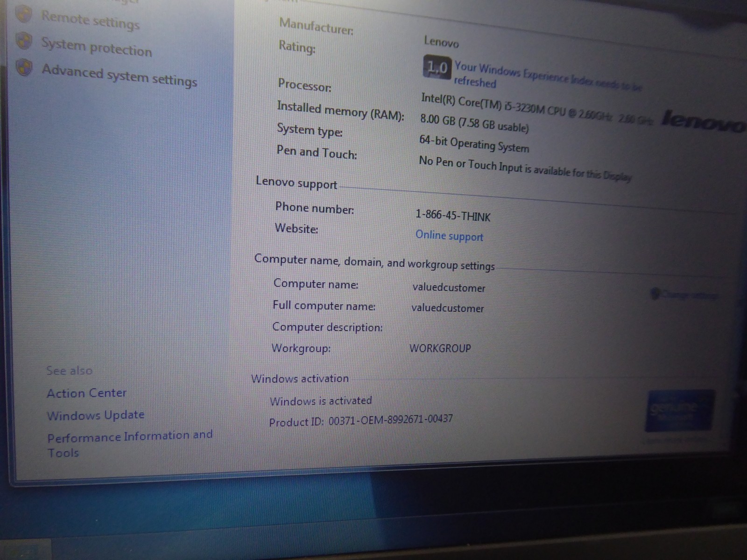Select the Computer name value valuedcustomer
Viewport: 747px width, 560px height.
click(x=449, y=287)
